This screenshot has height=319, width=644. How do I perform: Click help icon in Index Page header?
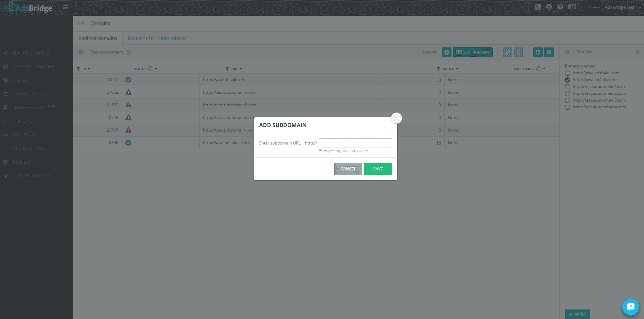tap(539, 69)
